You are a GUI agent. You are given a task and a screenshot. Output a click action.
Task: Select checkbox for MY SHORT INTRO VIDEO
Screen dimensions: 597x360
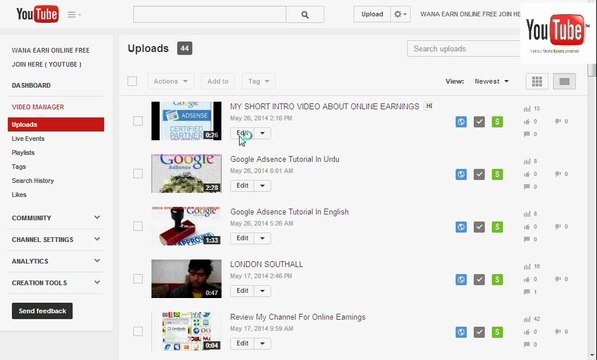coord(138,121)
